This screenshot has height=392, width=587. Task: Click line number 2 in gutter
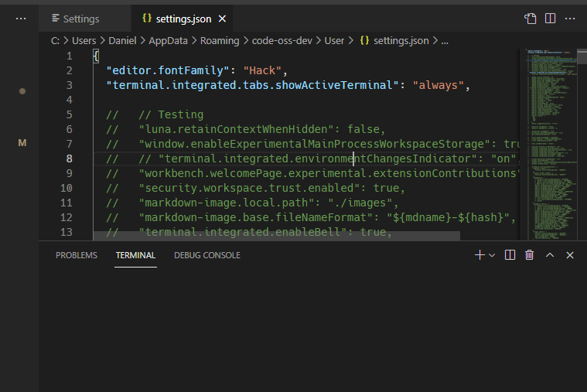(70, 70)
